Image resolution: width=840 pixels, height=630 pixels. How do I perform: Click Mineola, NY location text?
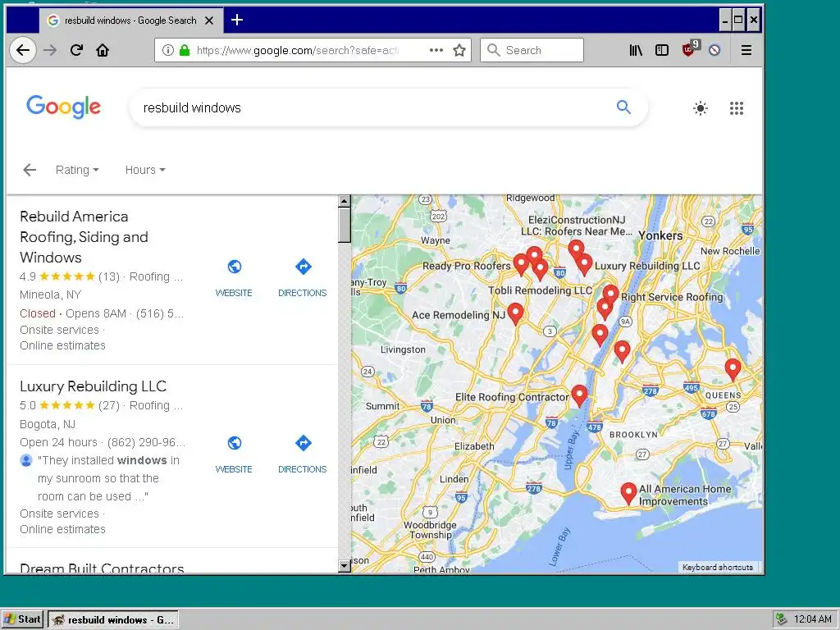50,294
